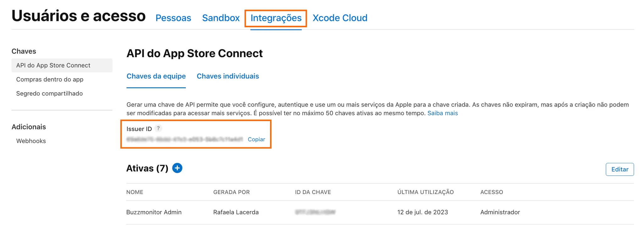Image resolution: width=644 pixels, height=238 pixels.
Task: Switch to the Sandbox tab
Action: pos(221,18)
